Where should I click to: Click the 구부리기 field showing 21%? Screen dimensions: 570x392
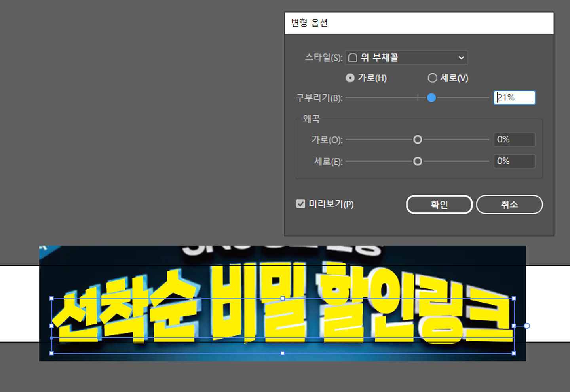(514, 98)
